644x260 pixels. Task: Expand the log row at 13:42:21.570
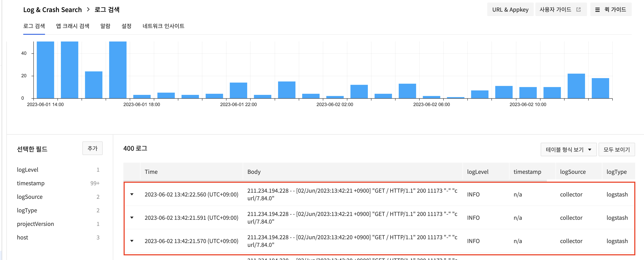(132, 241)
